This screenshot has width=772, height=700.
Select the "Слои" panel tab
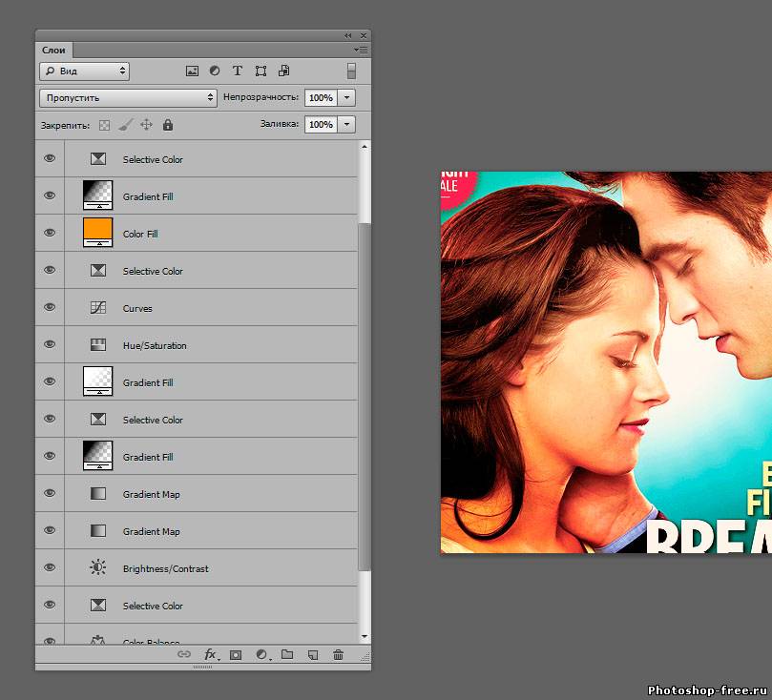[x=54, y=50]
